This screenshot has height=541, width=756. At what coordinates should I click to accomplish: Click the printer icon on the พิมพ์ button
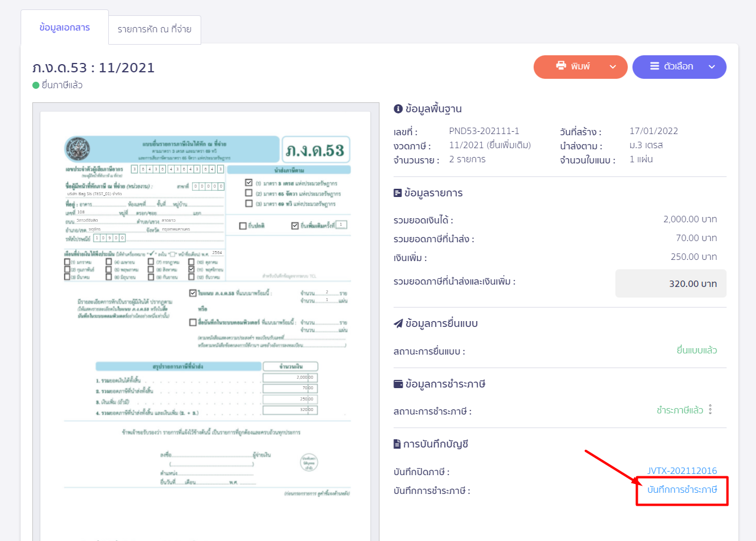[x=561, y=66]
